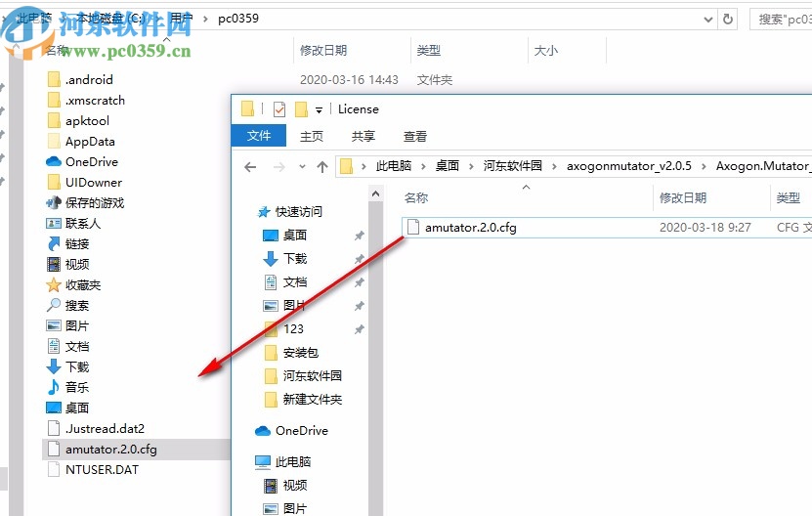Viewport: 812px width, 516px height.
Task: Click 河东软件园 breadcrumb in address bar
Action: point(513,166)
